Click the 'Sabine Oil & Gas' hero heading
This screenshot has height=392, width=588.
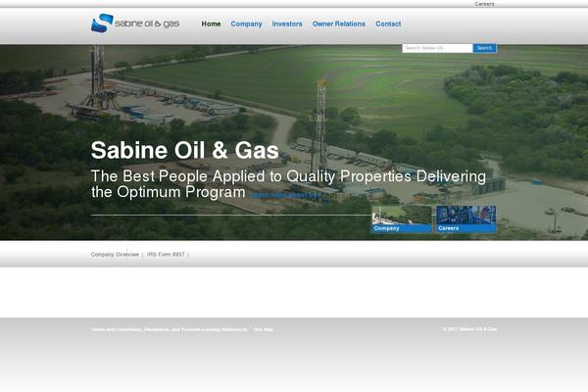[x=185, y=150]
